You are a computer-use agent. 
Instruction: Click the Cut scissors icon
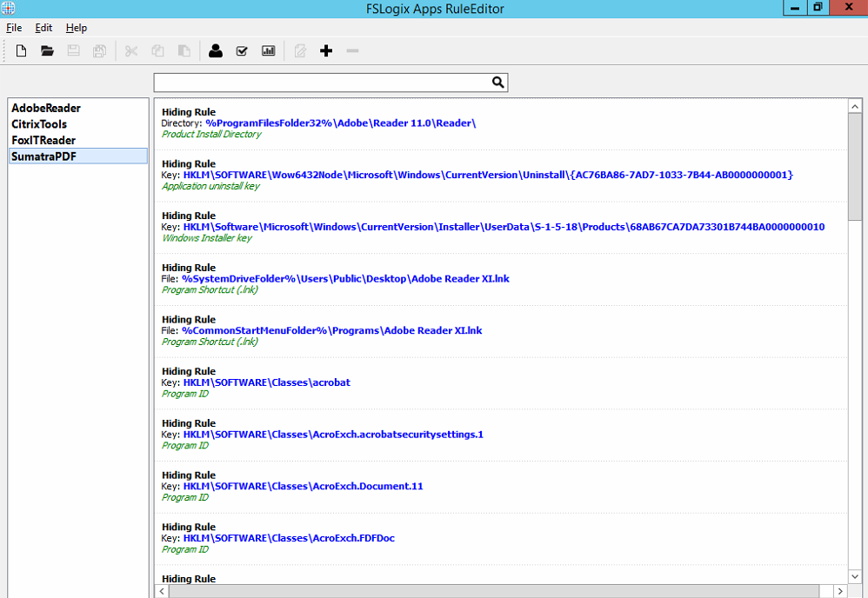pyautogui.click(x=131, y=51)
